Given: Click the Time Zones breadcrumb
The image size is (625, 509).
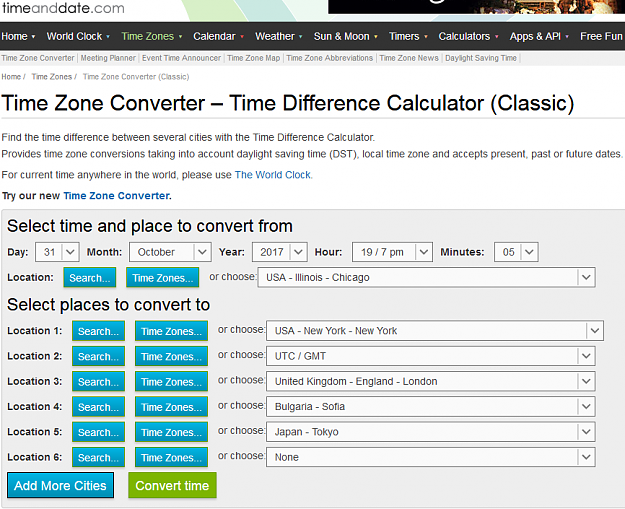Looking at the screenshot, I should (x=52, y=77).
